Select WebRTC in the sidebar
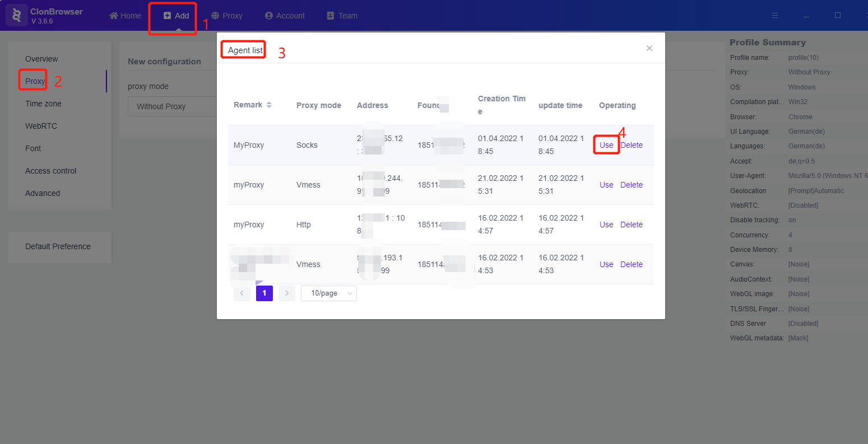The image size is (868, 444). click(41, 126)
